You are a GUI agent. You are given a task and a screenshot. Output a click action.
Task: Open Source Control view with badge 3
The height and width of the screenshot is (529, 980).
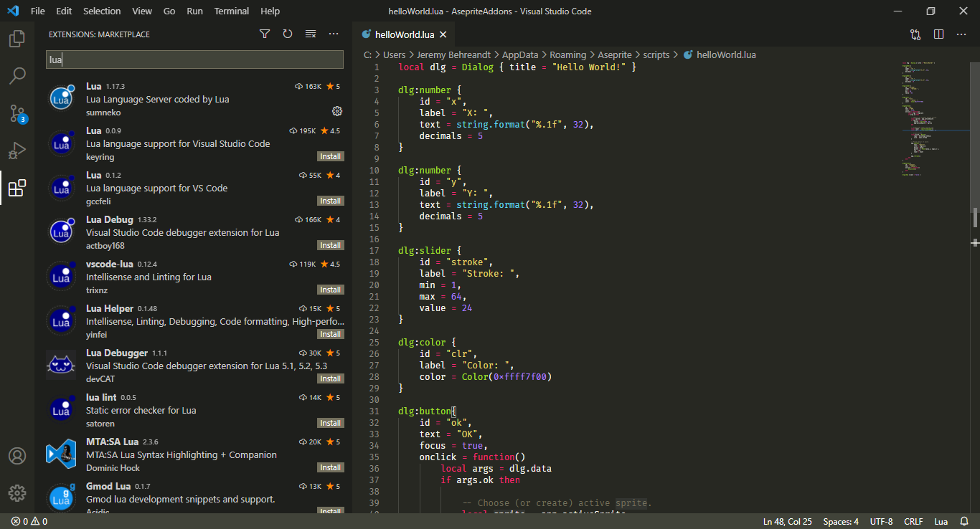point(17,113)
